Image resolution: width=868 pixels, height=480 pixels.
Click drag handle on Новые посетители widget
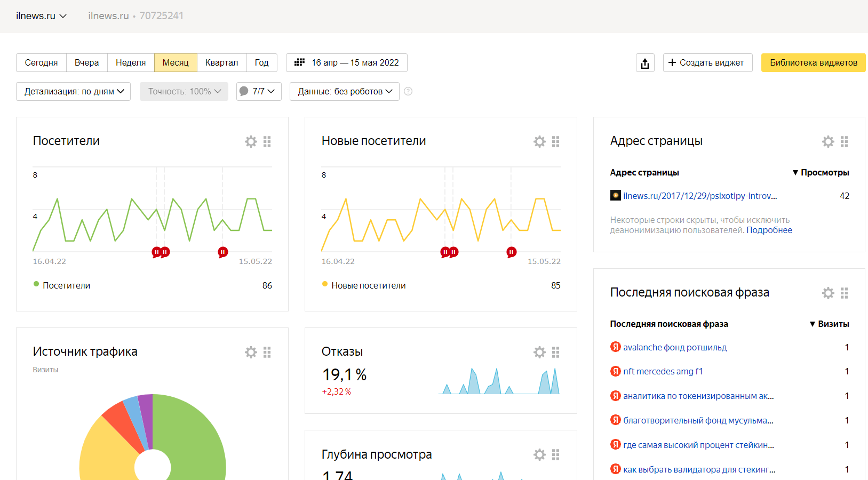tap(556, 141)
